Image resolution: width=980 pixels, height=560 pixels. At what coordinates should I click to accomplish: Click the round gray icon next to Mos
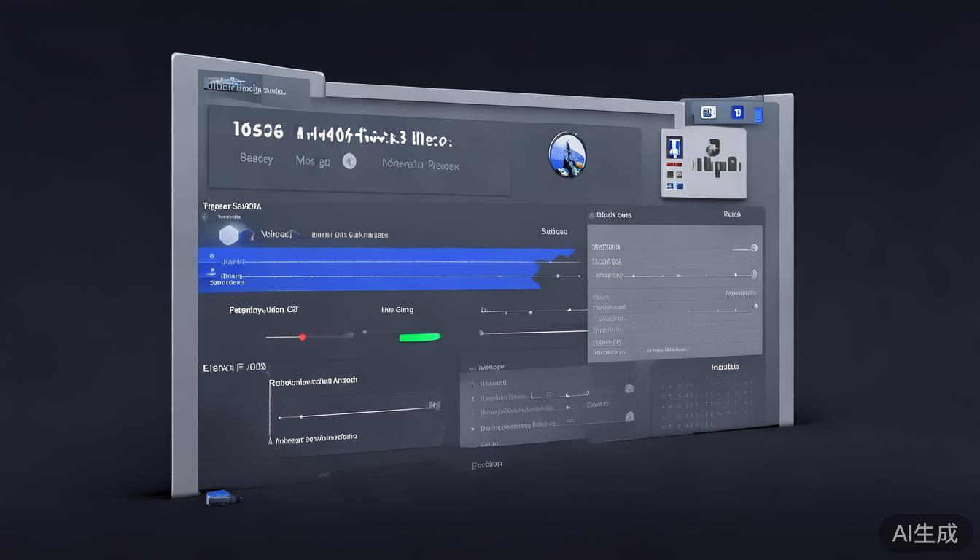[x=349, y=162]
